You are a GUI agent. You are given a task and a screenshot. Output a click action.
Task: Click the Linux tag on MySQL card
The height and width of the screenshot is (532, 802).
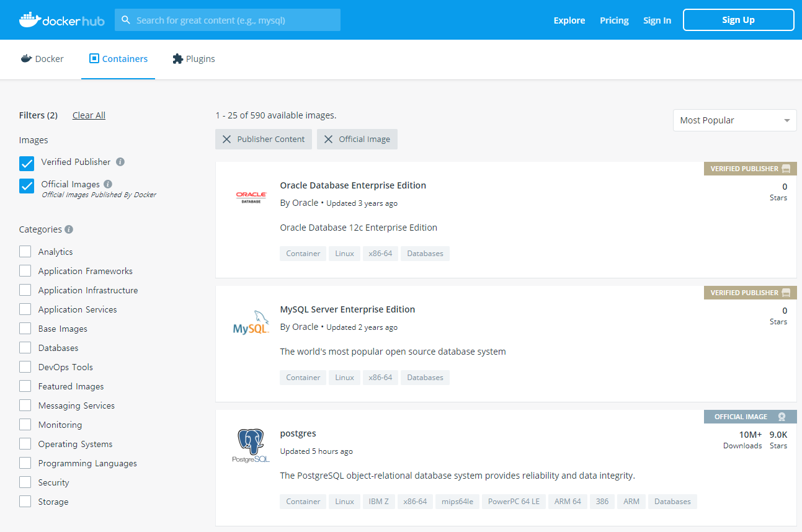pos(345,378)
